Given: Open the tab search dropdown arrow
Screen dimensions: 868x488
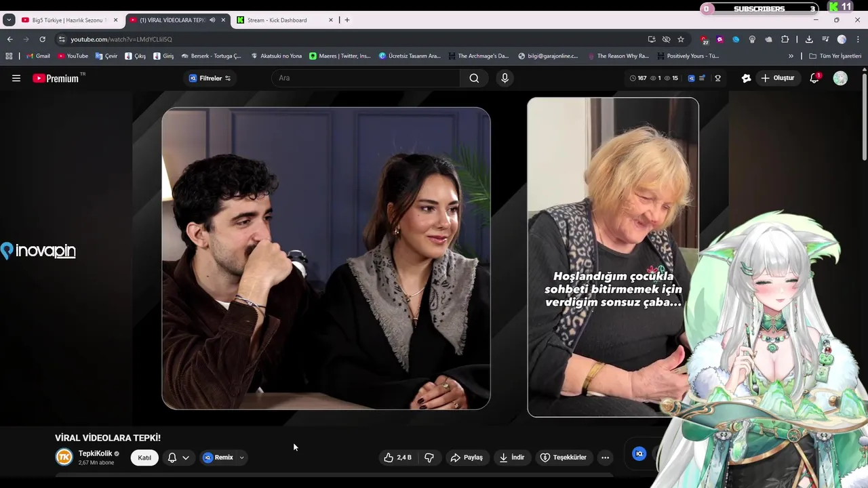Looking at the screenshot, I should 9,20.
